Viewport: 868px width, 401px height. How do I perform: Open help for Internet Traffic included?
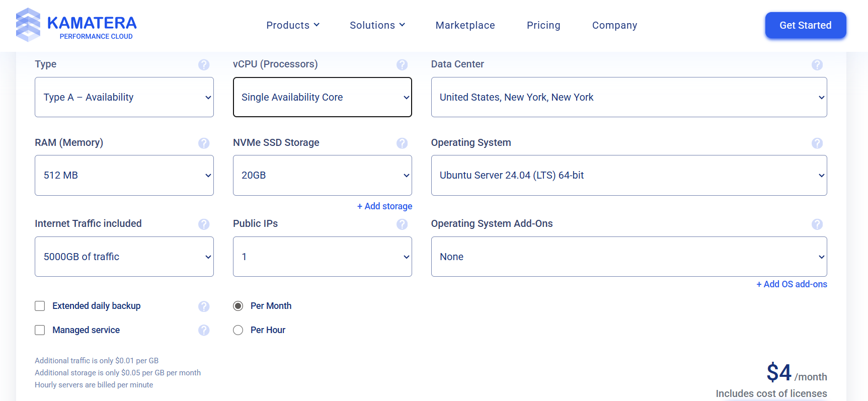coord(204,224)
